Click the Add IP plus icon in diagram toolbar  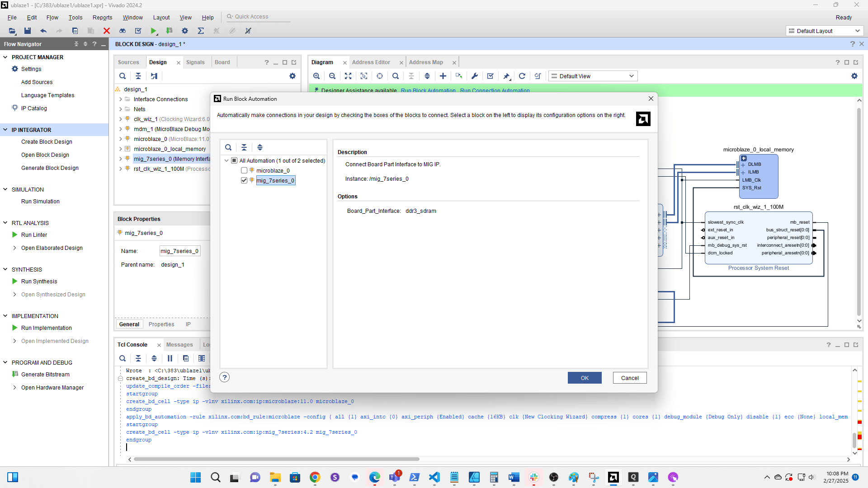pyautogui.click(x=443, y=76)
